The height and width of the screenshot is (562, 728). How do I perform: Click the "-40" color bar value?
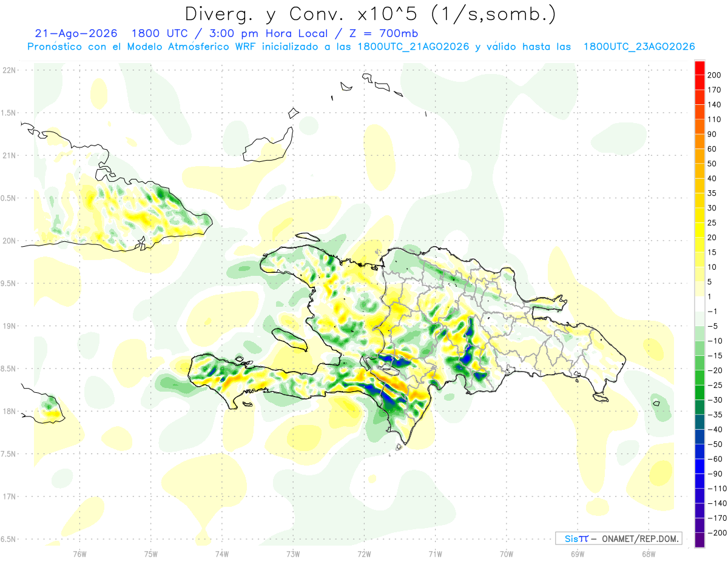click(x=716, y=429)
